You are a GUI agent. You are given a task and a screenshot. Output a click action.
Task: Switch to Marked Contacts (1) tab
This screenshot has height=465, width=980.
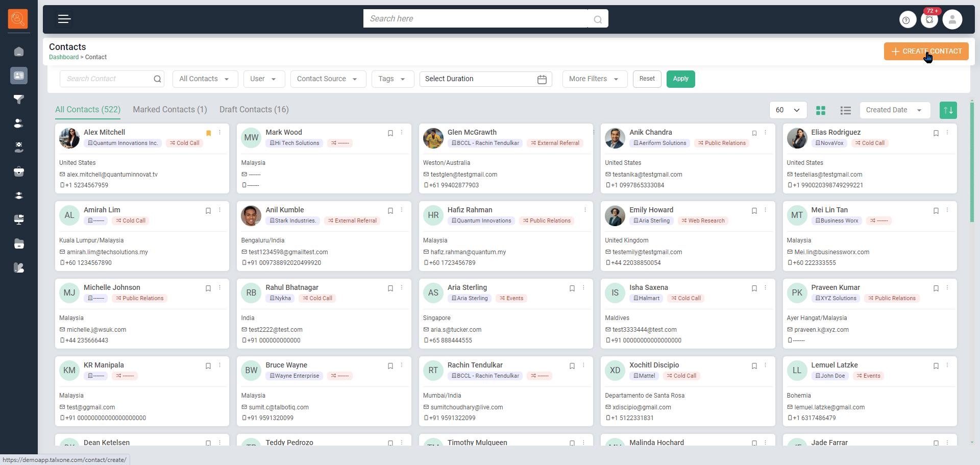click(x=170, y=110)
